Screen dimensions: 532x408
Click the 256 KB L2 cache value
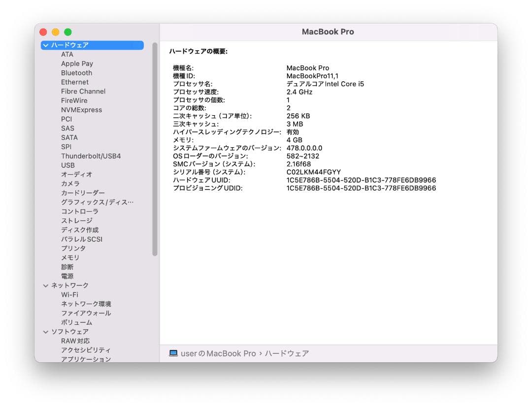(x=298, y=116)
